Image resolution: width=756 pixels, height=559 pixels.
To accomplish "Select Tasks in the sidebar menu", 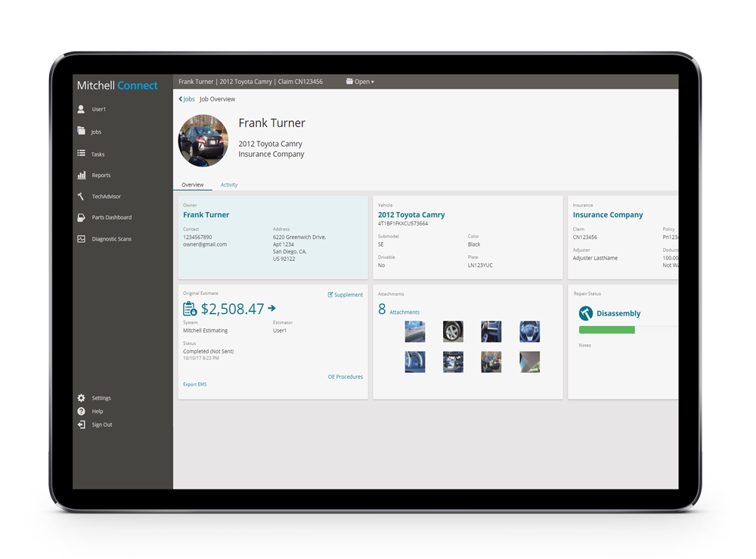I will [x=98, y=154].
